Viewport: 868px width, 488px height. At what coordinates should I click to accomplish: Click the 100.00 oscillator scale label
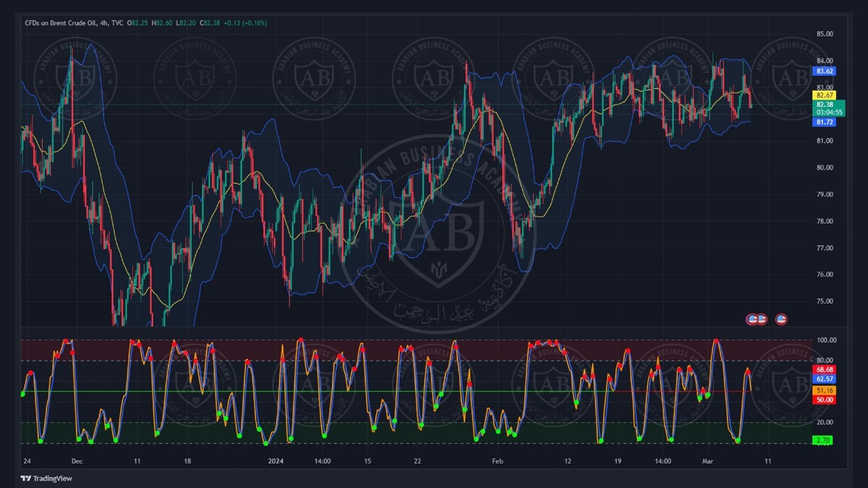click(827, 340)
